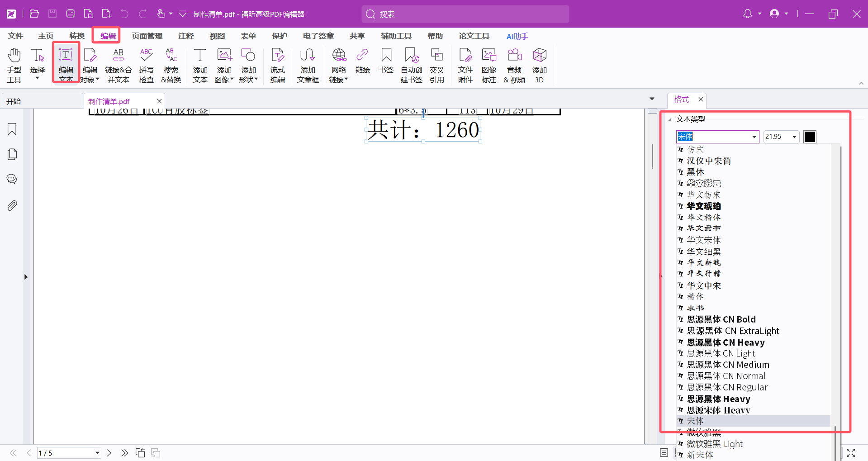Open Search & Replace (搜索&替换) tool
The height and width of the screenshot is (461, 868).
[x=171, y=66]
